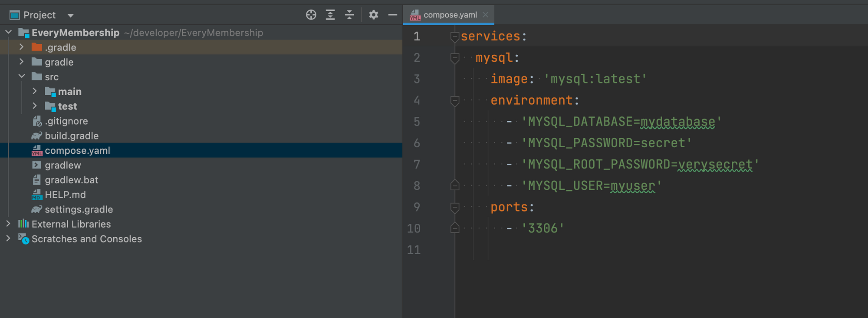Screen dimensions: 868x318
Task: Click the EveryMembership project module icon
Action: tap(23, 33)
